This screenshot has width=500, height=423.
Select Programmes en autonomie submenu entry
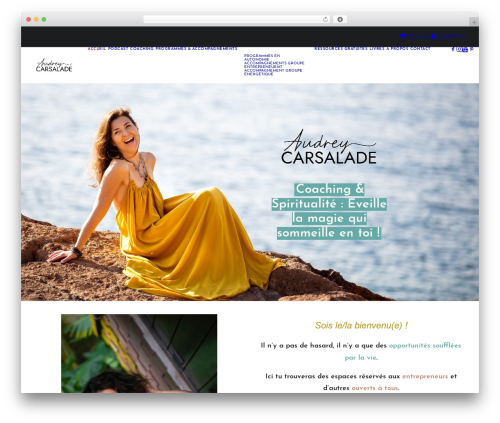point(262,57)
